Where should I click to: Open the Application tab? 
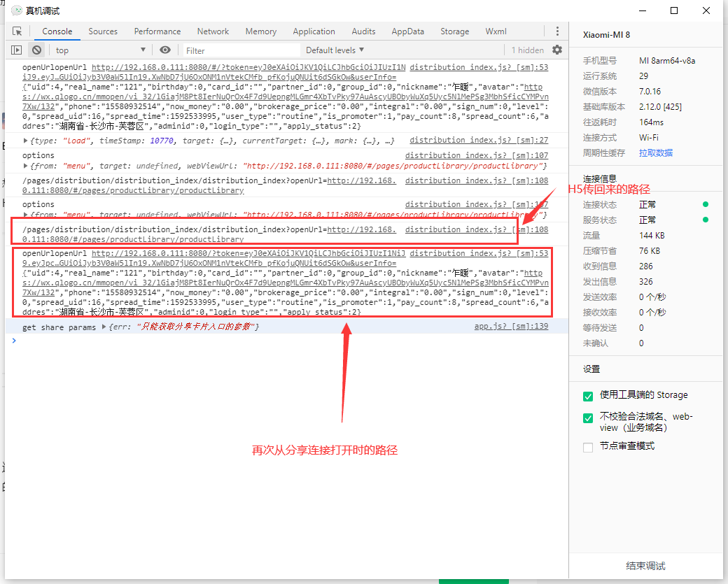[314, 31]
